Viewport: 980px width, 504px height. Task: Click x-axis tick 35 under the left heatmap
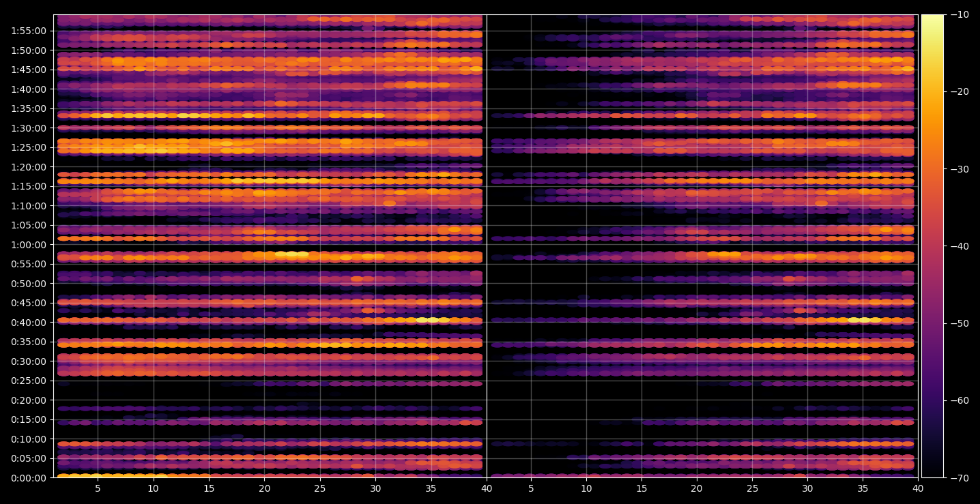pos(431,488)
